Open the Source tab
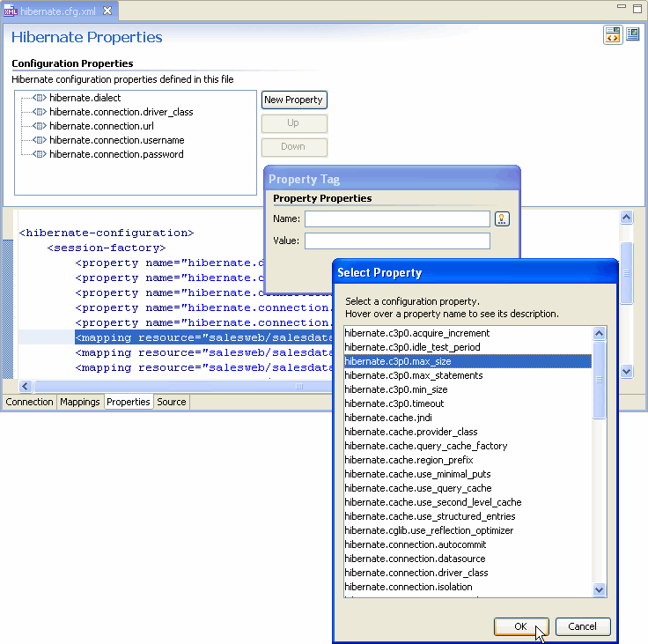Viewport: 648px width, 644px height. pos(172,402)
